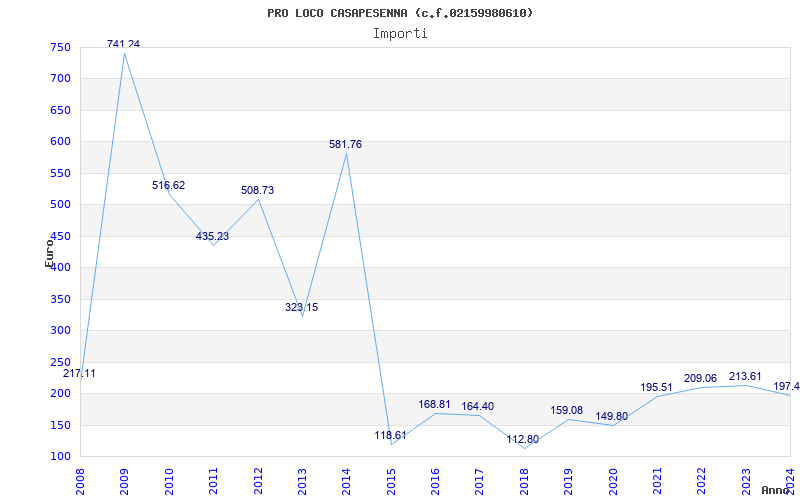Click the chart title PRO LOCO CASAPESENNA

pyautogui.click(x=400, y=13)
